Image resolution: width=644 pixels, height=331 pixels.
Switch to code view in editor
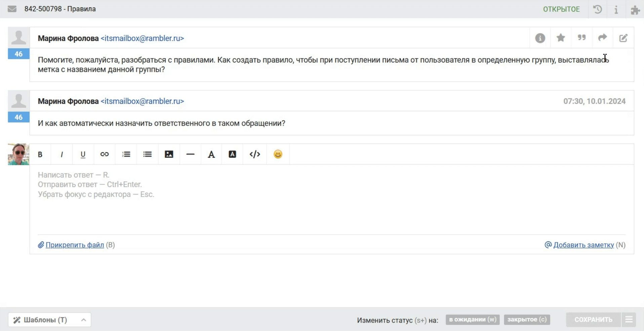255,154
